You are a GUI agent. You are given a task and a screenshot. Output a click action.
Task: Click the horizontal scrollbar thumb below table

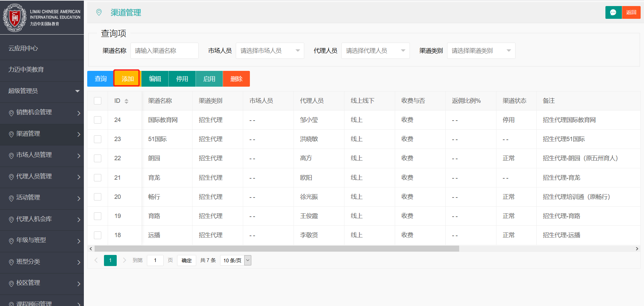pyautogui.click(x=277, y=249)
